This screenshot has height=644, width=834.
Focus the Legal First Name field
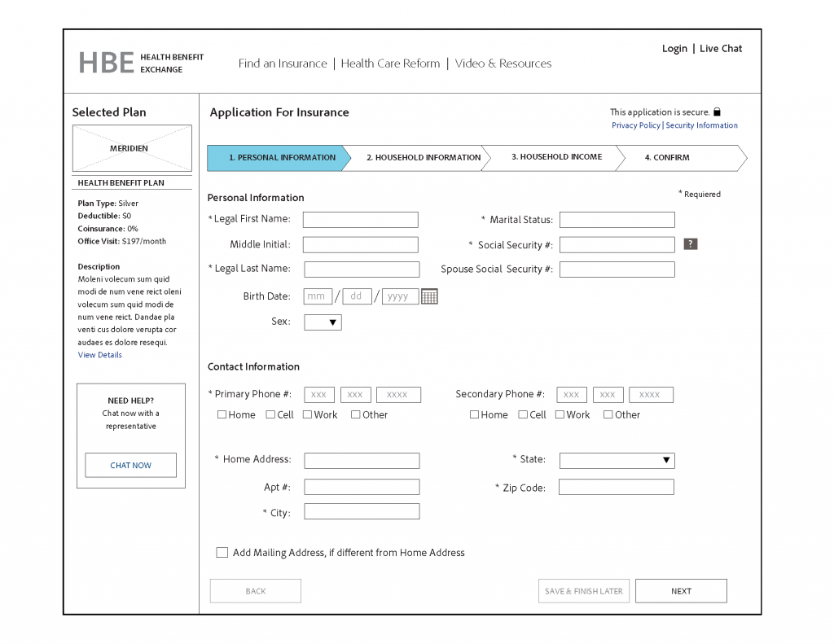[x=361, y=220]
